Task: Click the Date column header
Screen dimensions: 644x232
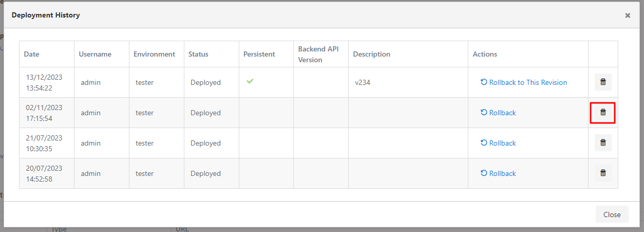Action: pos(31,54)
